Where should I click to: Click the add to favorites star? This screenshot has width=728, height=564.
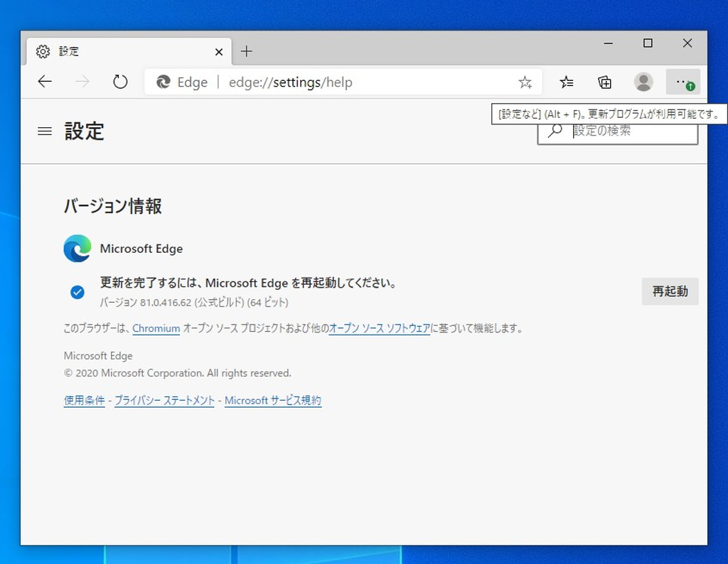click(x=525, y=82)
